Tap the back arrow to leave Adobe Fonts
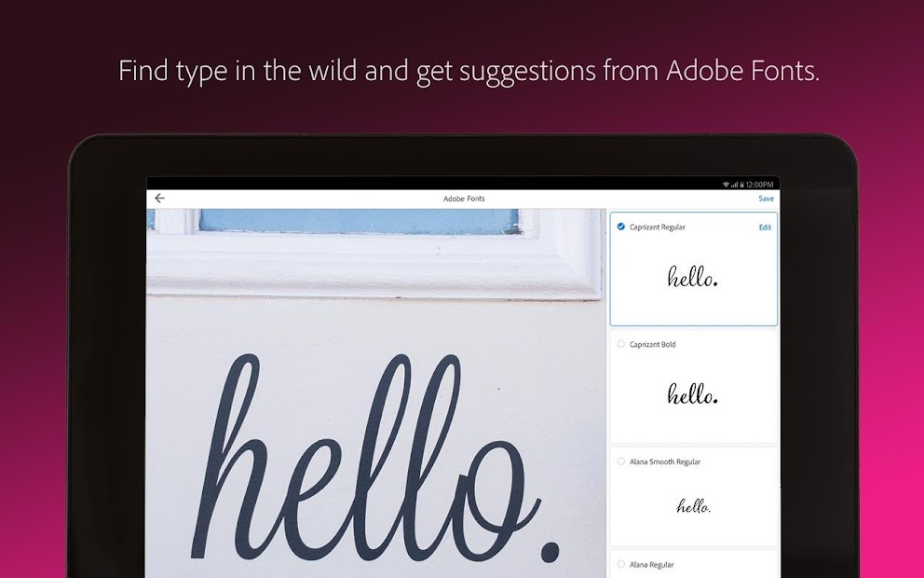The height and width of the screenshot is (578, 924). [x=159, y=198]
